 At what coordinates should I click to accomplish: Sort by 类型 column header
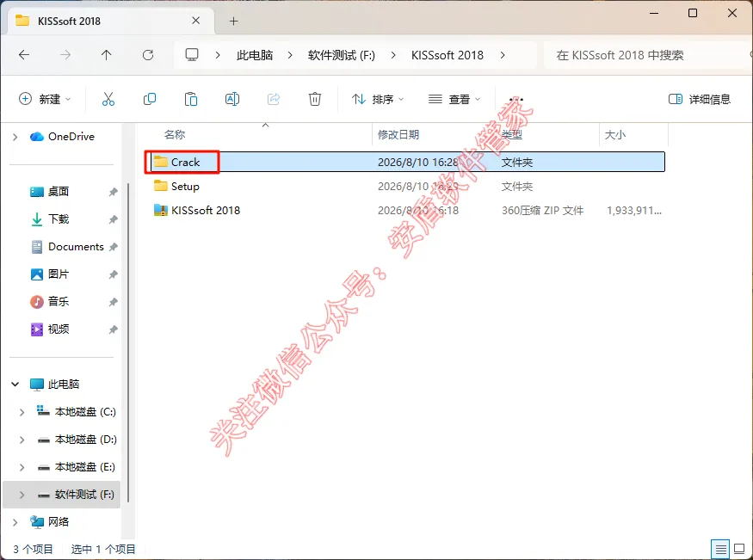click(x=512, y=135)
